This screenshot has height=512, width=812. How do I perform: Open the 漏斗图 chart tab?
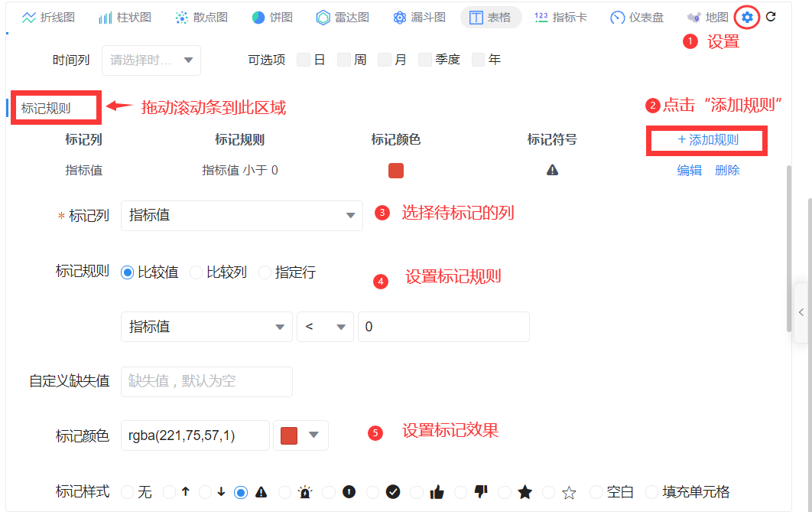coord(420,17)
